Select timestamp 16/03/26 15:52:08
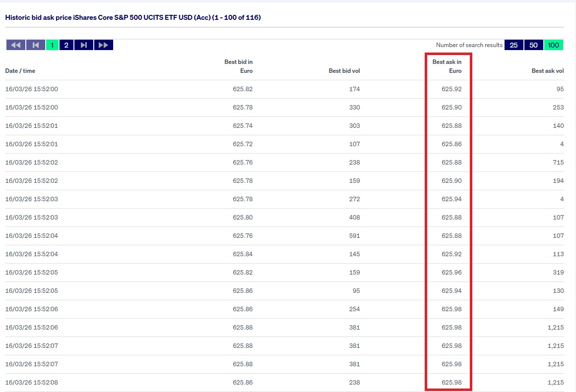The image size is (576, 392). tap(32, 383)
